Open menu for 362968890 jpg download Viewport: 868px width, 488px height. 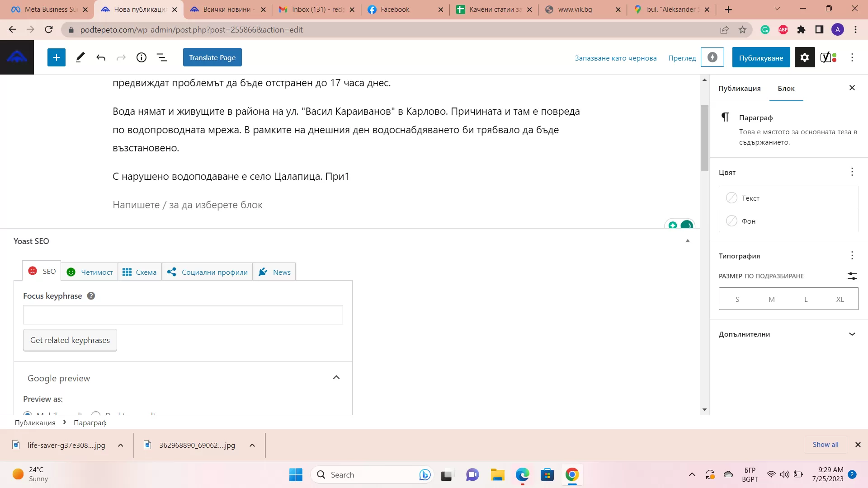(252, 445)
